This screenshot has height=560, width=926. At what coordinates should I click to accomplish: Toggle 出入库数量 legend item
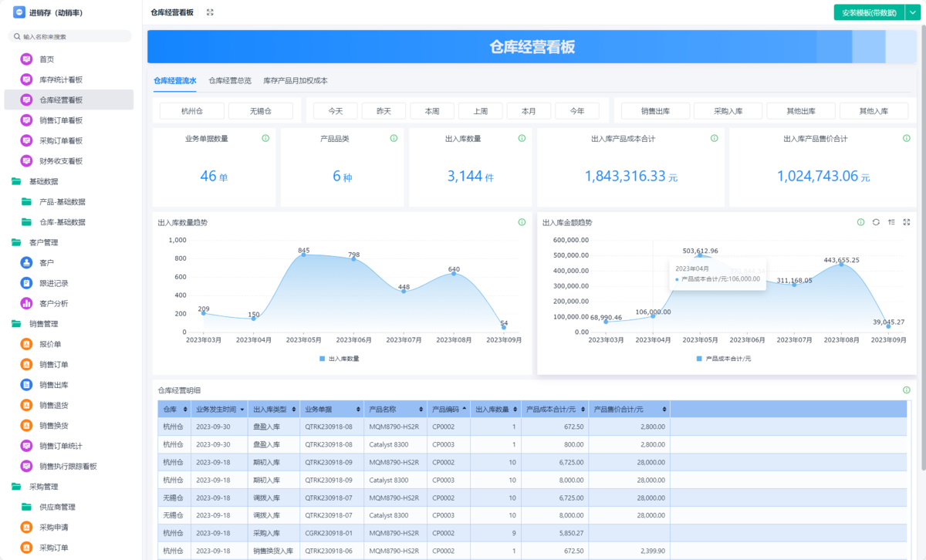pyautogui.click(x=340, y=359)
